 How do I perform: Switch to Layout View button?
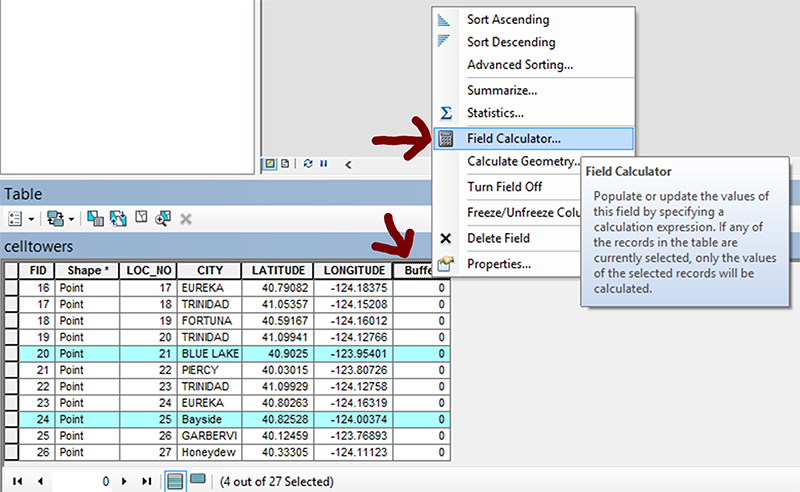285,163
